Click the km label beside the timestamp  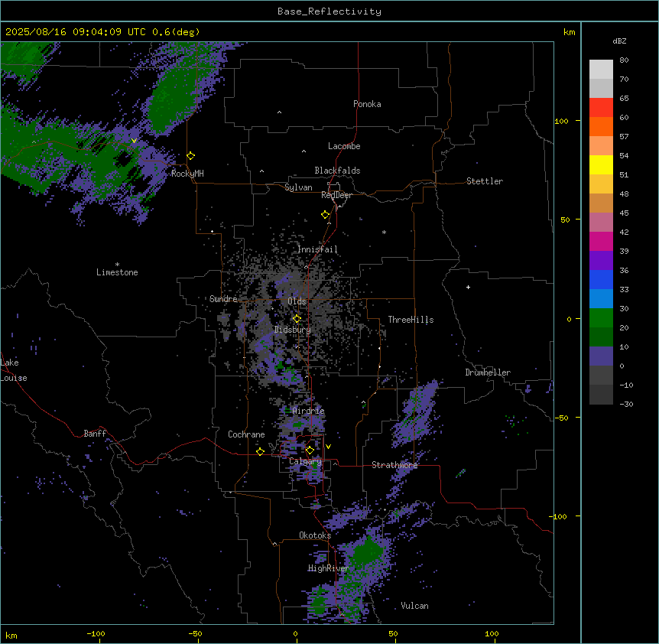(x=570, y=32)
